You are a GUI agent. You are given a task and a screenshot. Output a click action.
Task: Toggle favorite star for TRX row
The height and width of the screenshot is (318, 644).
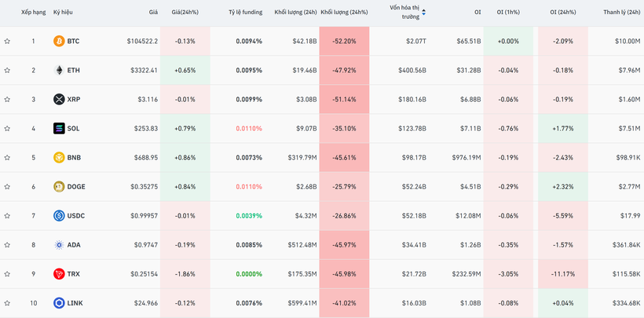pos(7,274)
